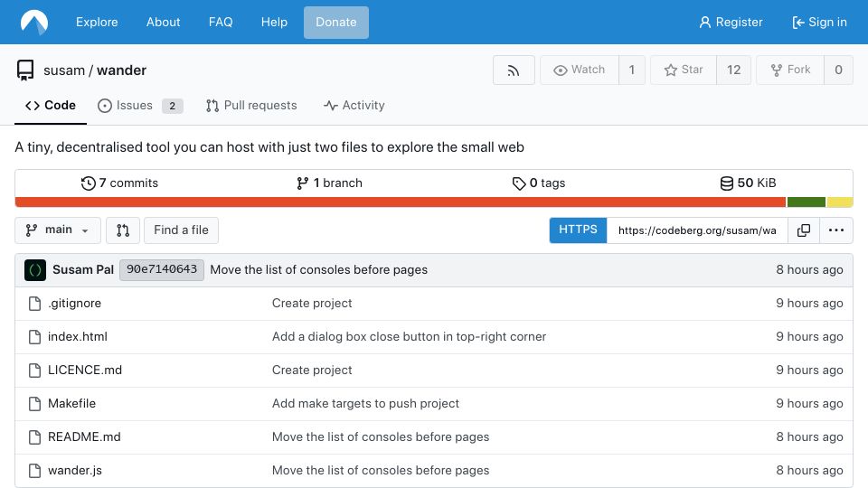Open the .gitignore file
The image size is (868, 488).
(75, 304)
